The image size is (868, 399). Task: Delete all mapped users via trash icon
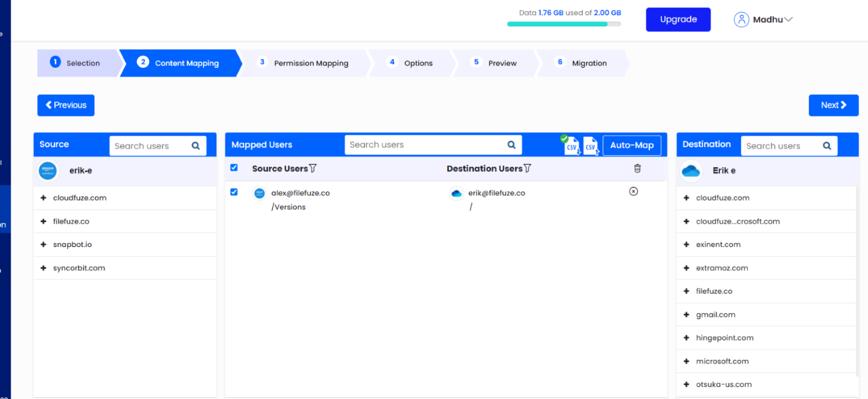pyautogui.click(x=637, y=168)
